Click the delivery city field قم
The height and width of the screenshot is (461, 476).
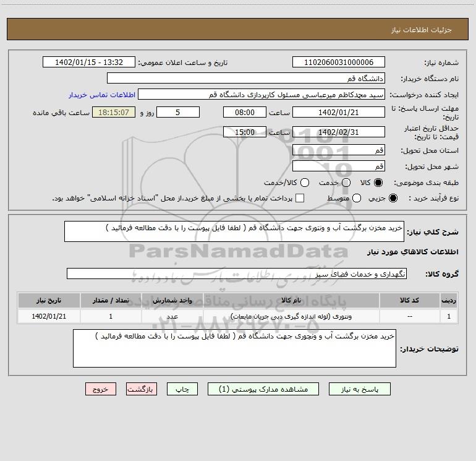[x=339, y=166]
